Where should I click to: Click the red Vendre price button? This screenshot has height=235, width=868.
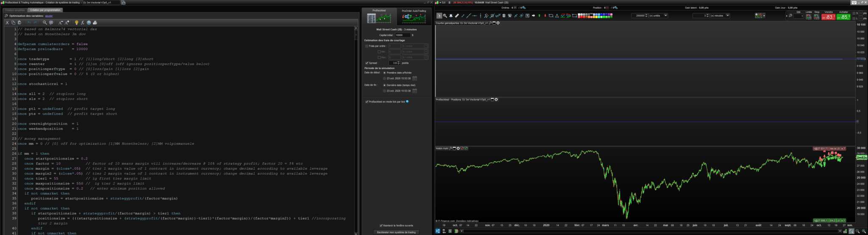tap(828, 17)
